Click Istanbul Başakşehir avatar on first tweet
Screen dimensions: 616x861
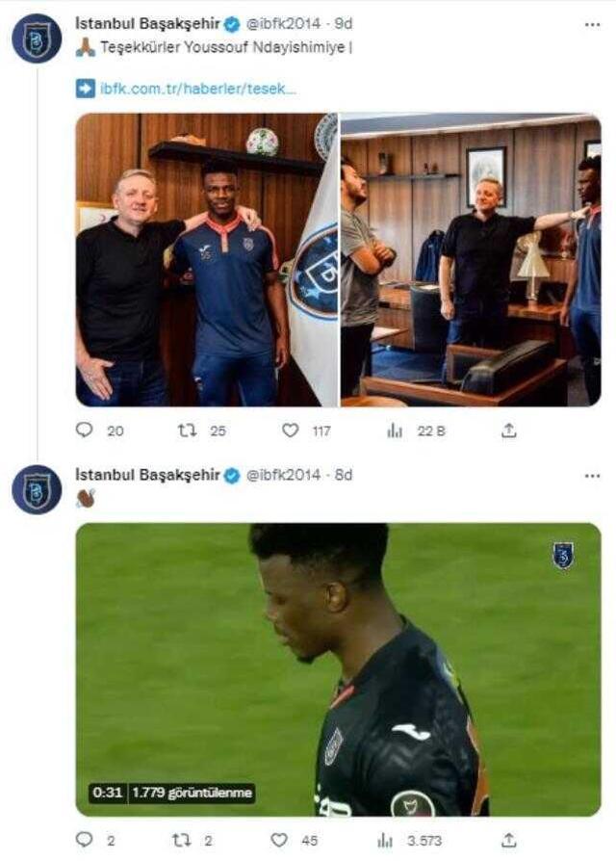pyautogui.click(x=37, y=39)
